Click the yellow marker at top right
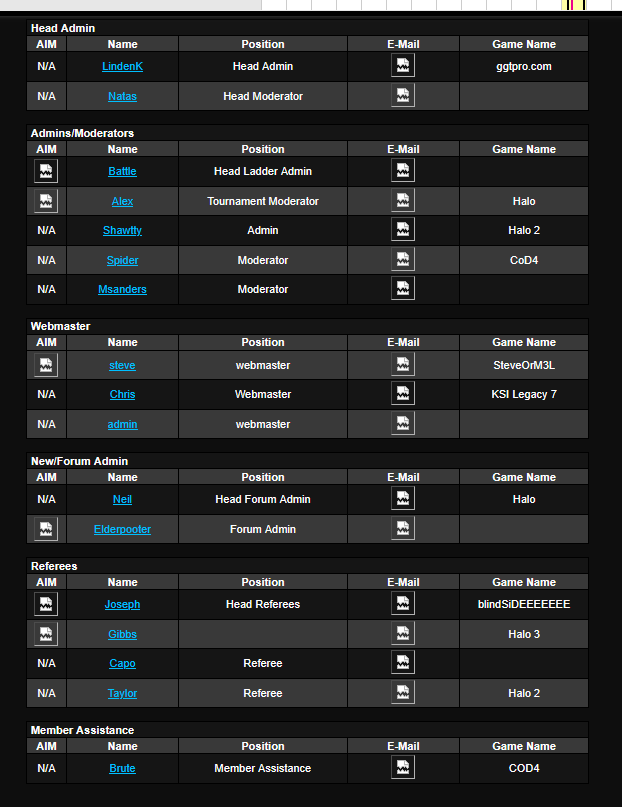Viewport: 622px width, 807px height. click(x=574, y=5)
